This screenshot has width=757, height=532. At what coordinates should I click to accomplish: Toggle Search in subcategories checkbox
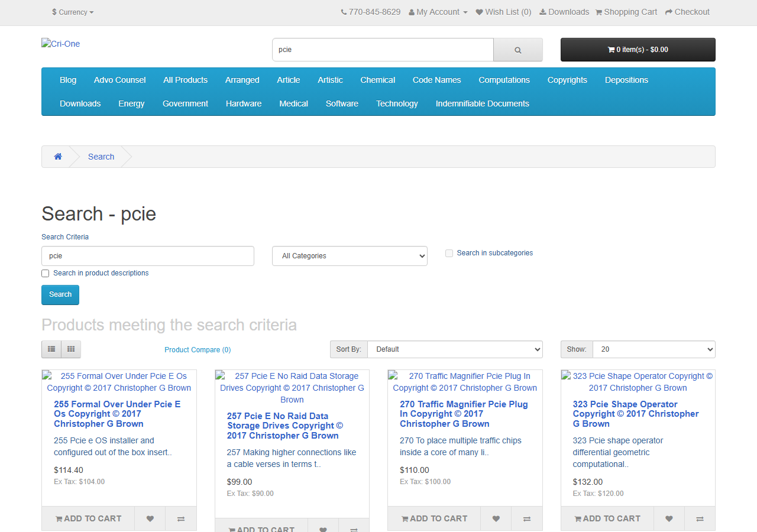449,253
